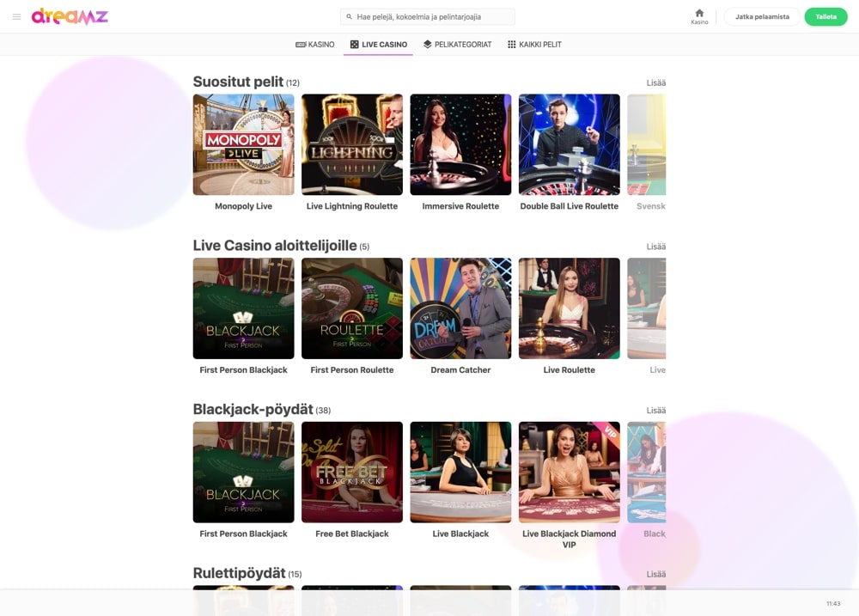The width and height of the screenshot is (859, 616).
Task: Click the Live Lightning Roulette title text
Action: coord(351,206)
